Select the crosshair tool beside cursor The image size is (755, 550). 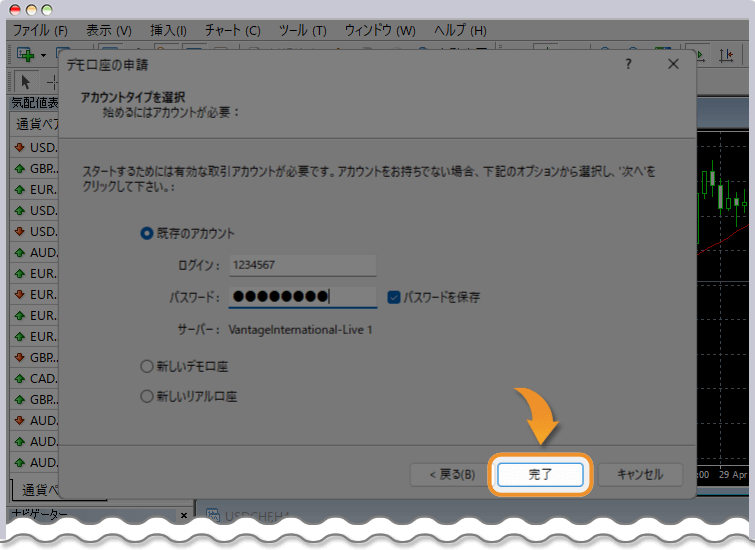[x=52, y=82]
